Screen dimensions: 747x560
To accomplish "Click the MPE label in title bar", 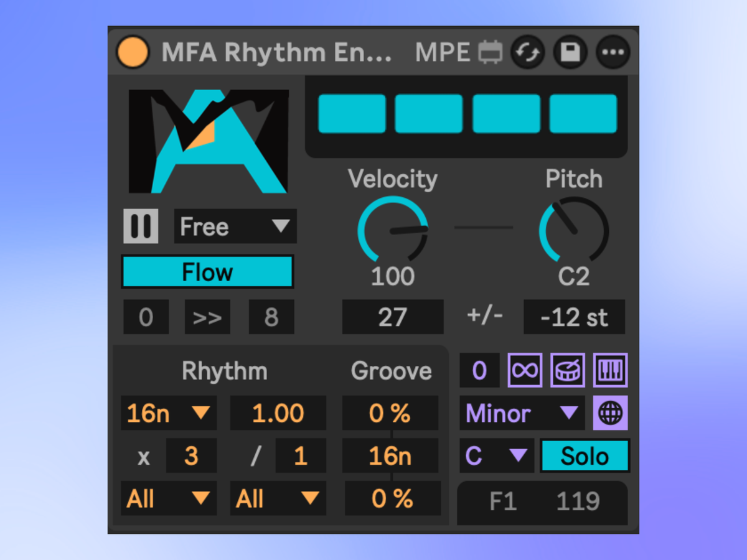I will tap(443, 53).
